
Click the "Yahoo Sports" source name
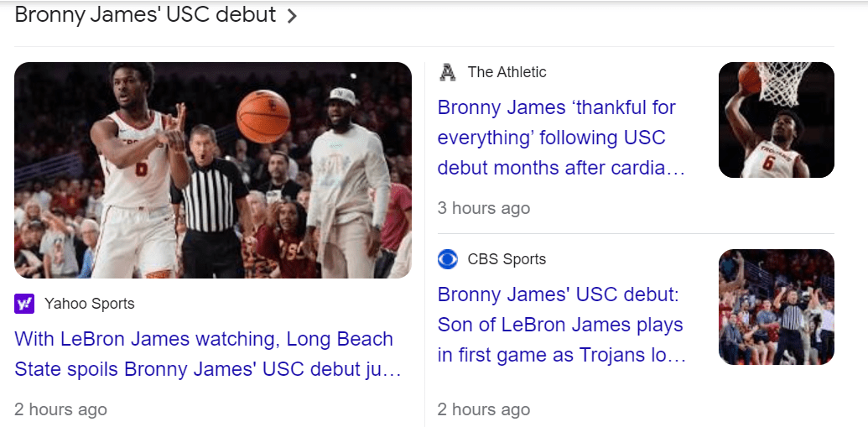[89, 304]
